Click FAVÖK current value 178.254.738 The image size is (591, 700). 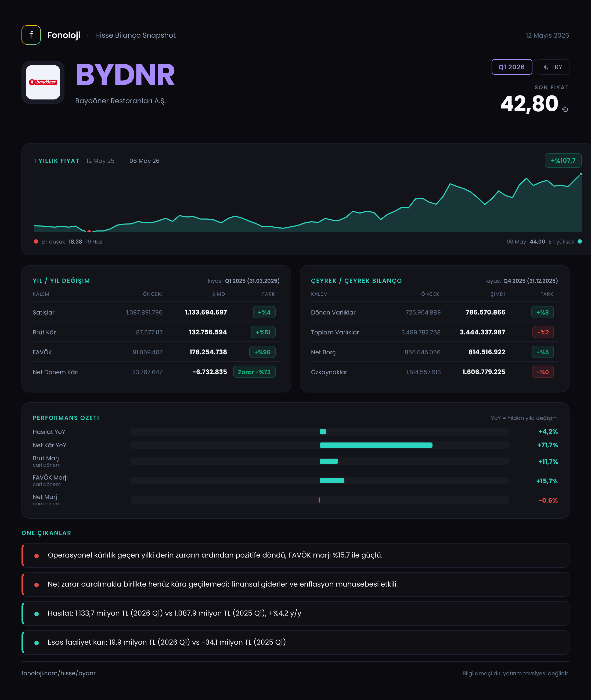pyautogui.click(x=208, y=352)
